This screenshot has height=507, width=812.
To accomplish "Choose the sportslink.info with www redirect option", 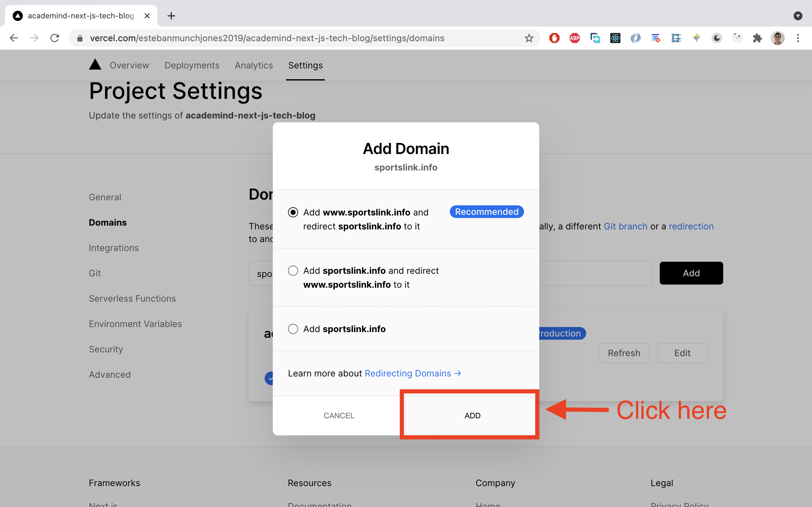I will pyautogui.click(x=293, y=270).
